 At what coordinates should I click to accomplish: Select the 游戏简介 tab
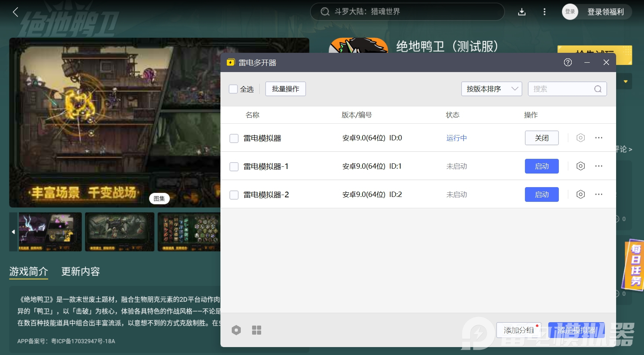coord(29,271)
